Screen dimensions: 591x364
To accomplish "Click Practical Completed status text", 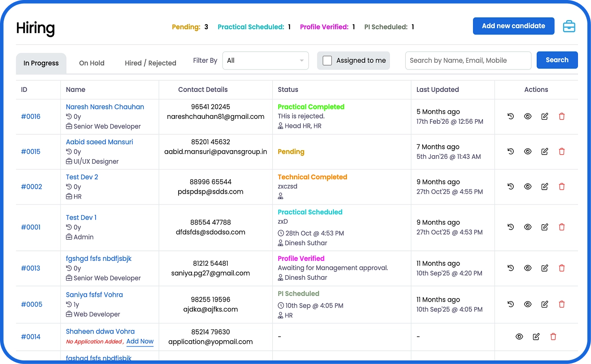I will tap(311, 107).
